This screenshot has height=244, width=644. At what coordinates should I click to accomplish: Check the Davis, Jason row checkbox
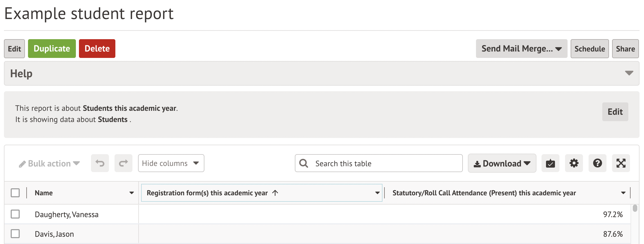pos(15,234)
